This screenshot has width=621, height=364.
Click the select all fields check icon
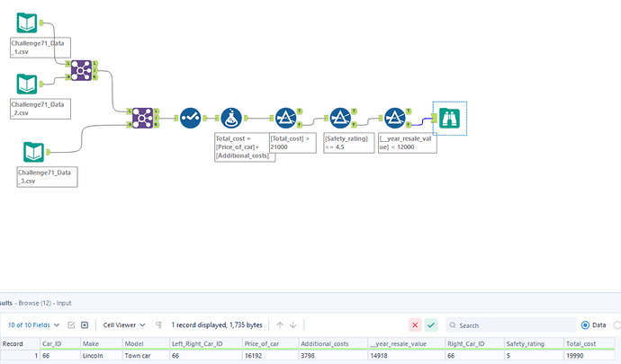71,325
